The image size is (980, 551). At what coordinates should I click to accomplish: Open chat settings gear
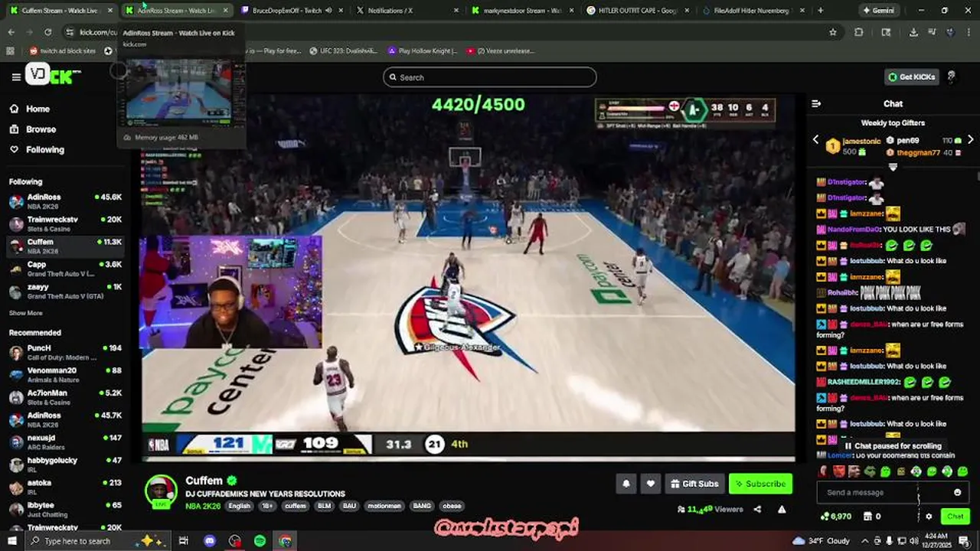tap(929, 517)
